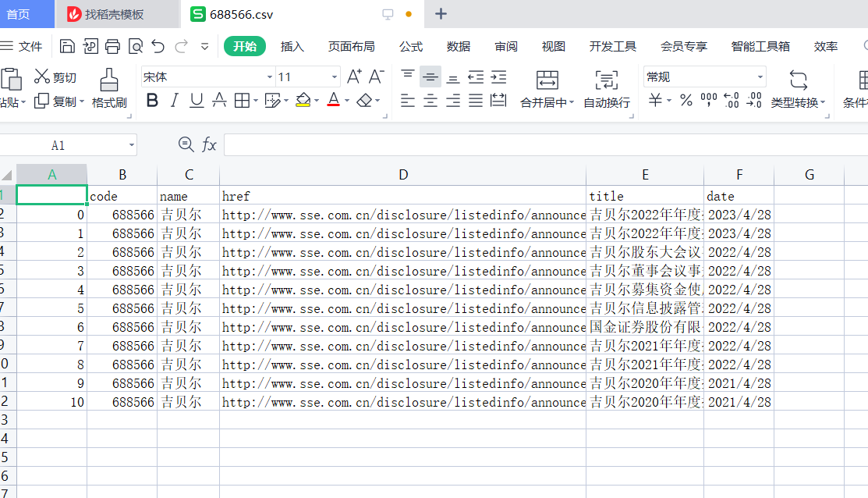Toggle strikethrough formatting
Screen dimensions: 868x498
click(x=219, y=100)
